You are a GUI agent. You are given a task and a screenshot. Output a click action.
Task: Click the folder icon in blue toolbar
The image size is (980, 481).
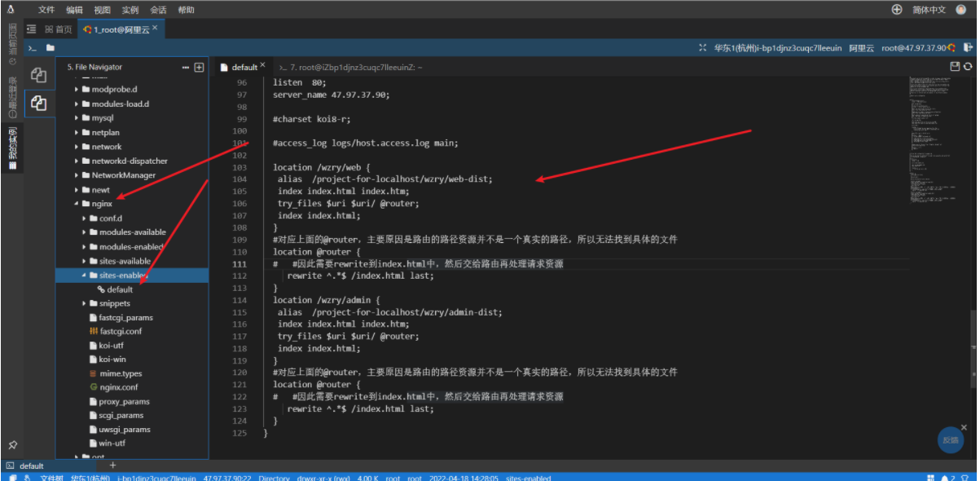[x=50, y=48]
